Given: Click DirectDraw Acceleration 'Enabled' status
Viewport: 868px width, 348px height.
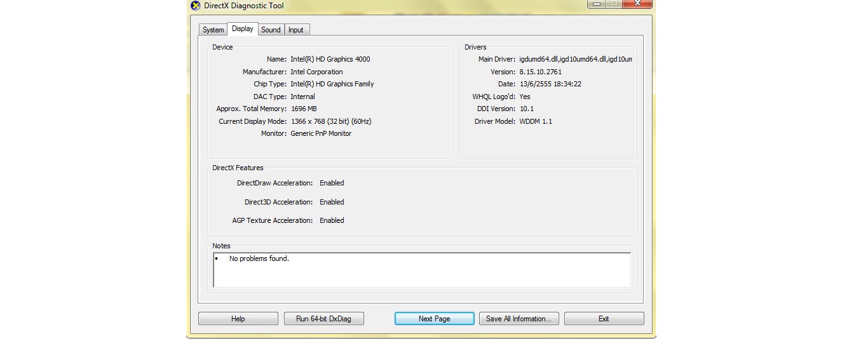Looking at the screenshot, I should tap(332, 183).
